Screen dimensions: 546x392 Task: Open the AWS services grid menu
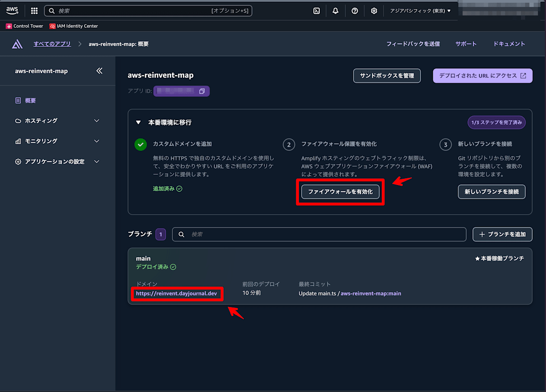(x=34, y=11)
